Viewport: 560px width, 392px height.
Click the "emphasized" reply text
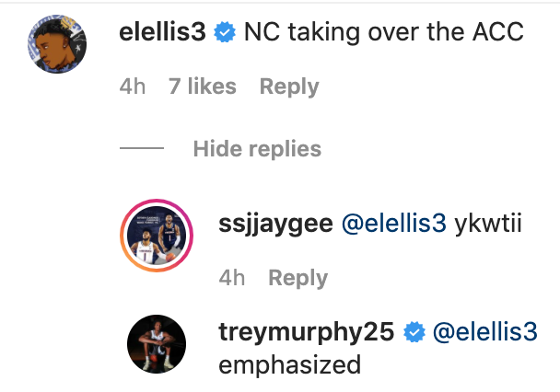point(290,364)
